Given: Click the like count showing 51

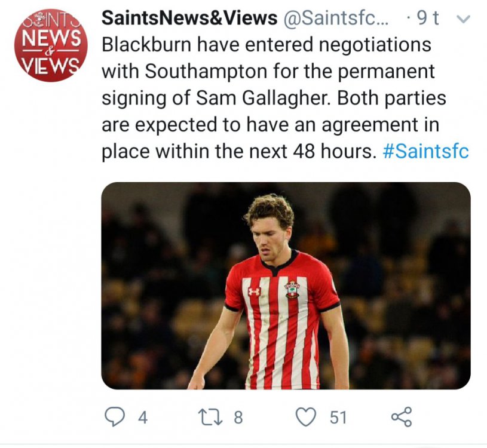Looking at the screenshot, I should (338, 418).
